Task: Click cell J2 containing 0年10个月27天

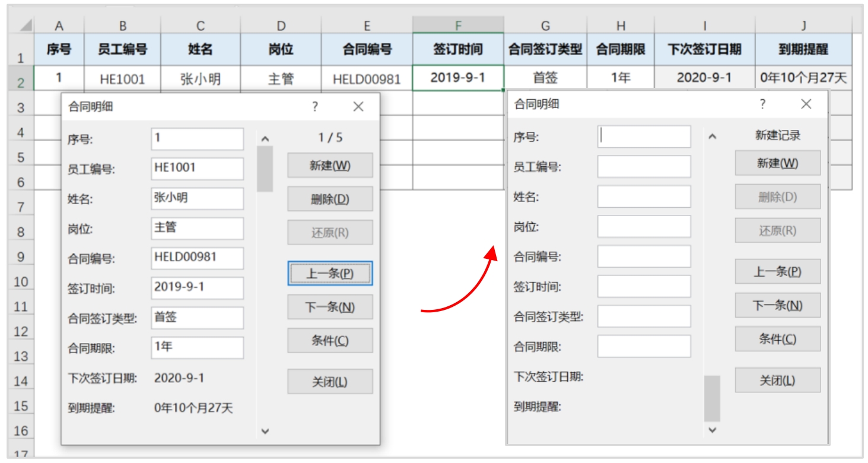Action: 803,78
